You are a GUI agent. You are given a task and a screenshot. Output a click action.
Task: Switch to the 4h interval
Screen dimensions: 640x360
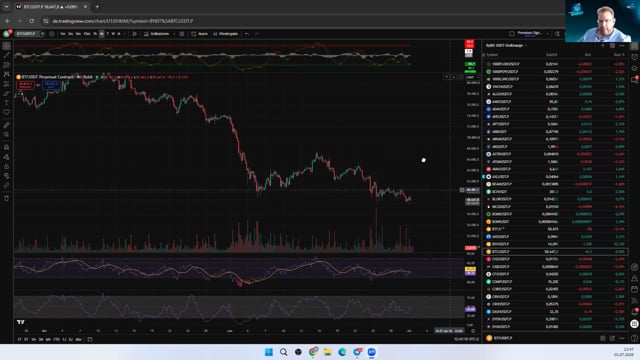[101, 34]
